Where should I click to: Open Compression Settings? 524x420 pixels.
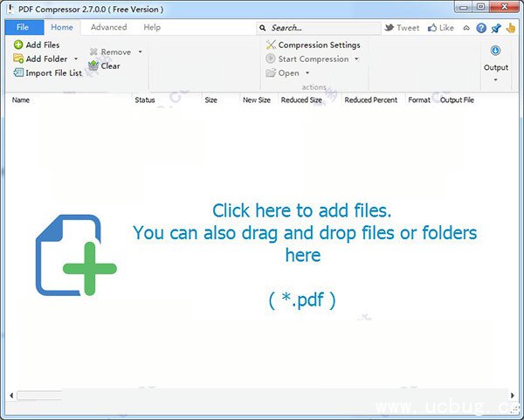(x=313, y=45)
